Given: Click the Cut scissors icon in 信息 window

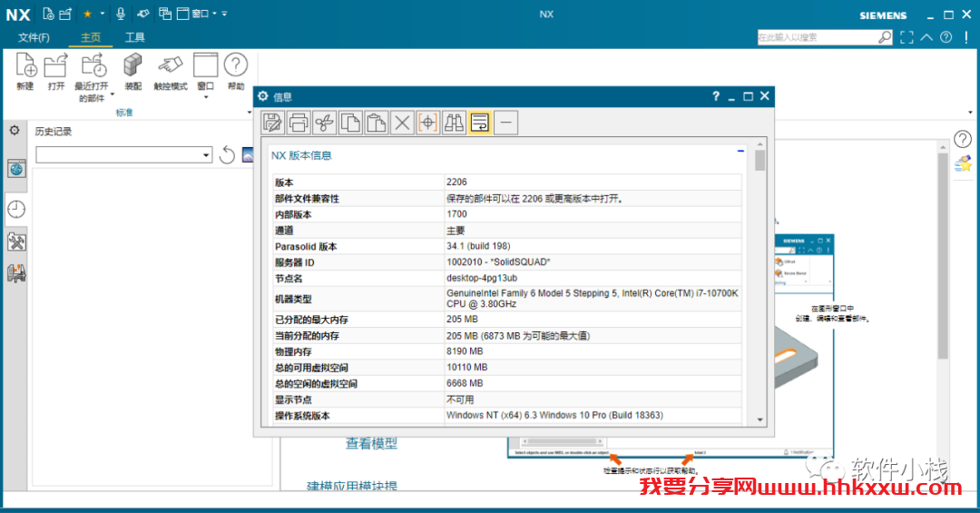Looking at the screenshot, I should (x=324, y=123).
